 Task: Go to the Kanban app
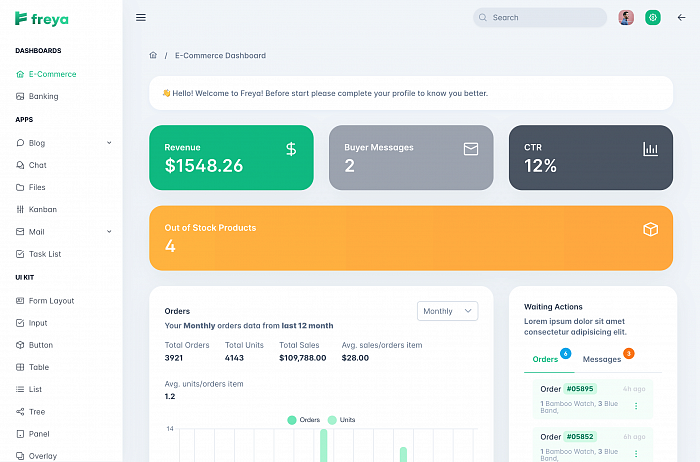pos(42,209)
